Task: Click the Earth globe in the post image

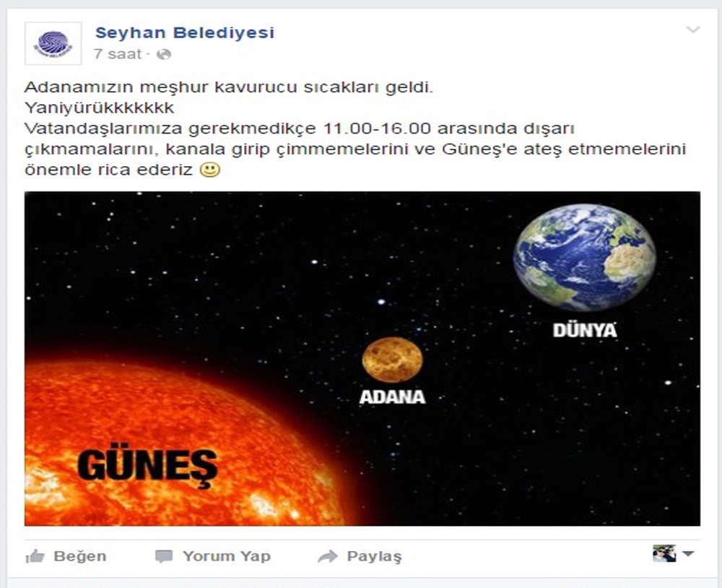Action: point(585,257)
